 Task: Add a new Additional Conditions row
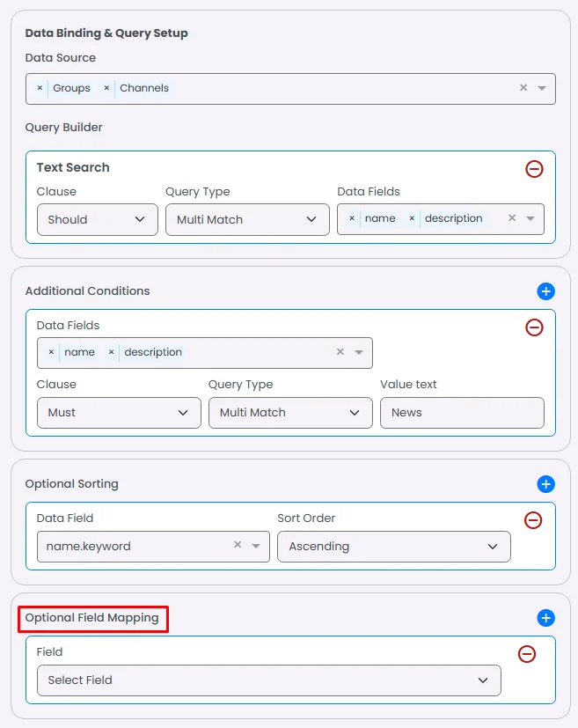[x=545, y=291]
